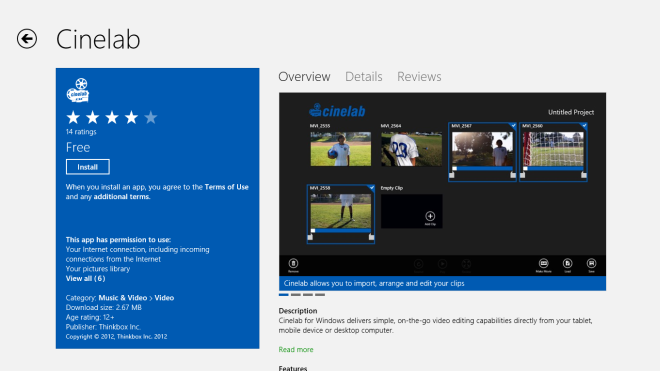Select the second screenshot page indicator

coord(296,295)
